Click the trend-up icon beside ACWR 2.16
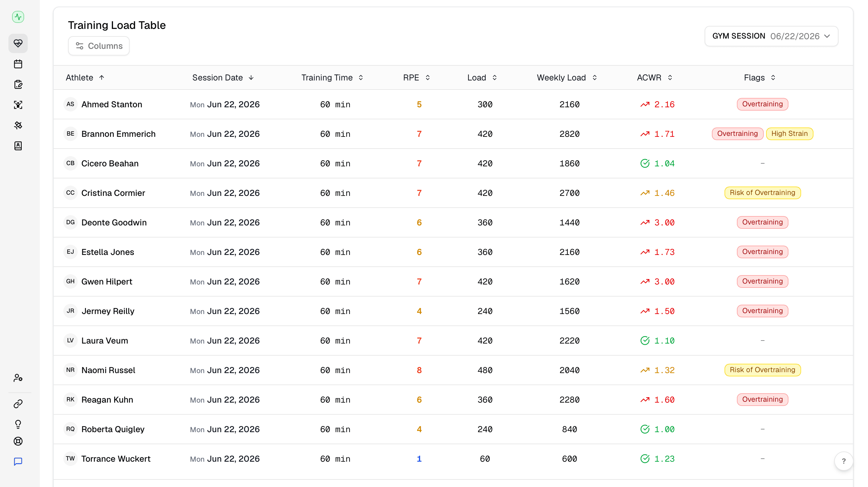The width and height of the screenshot is (868, 487). [645, 105]
